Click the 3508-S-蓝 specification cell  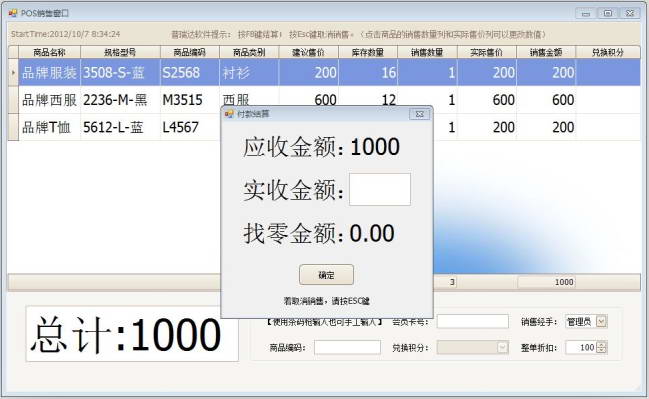120,72
